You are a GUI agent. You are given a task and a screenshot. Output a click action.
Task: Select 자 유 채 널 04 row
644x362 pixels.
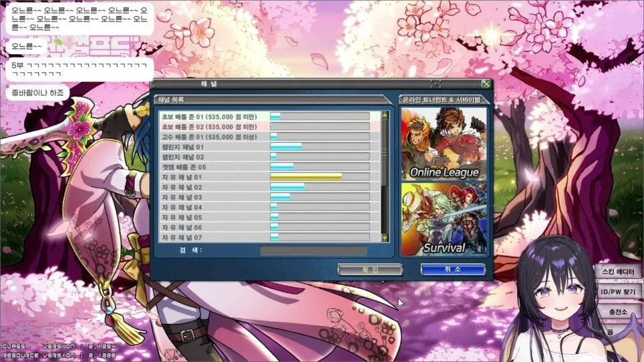coord(270,207)
